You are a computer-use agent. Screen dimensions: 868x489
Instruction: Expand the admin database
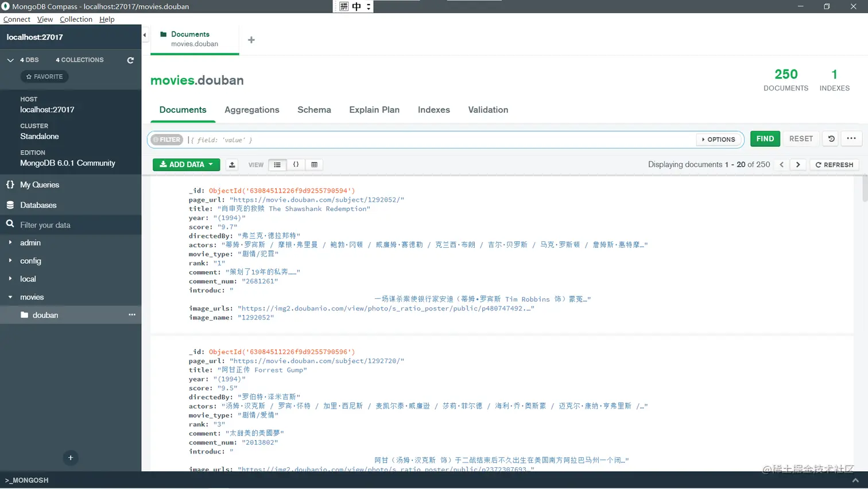pyautogui.click(x=10, y=243)
